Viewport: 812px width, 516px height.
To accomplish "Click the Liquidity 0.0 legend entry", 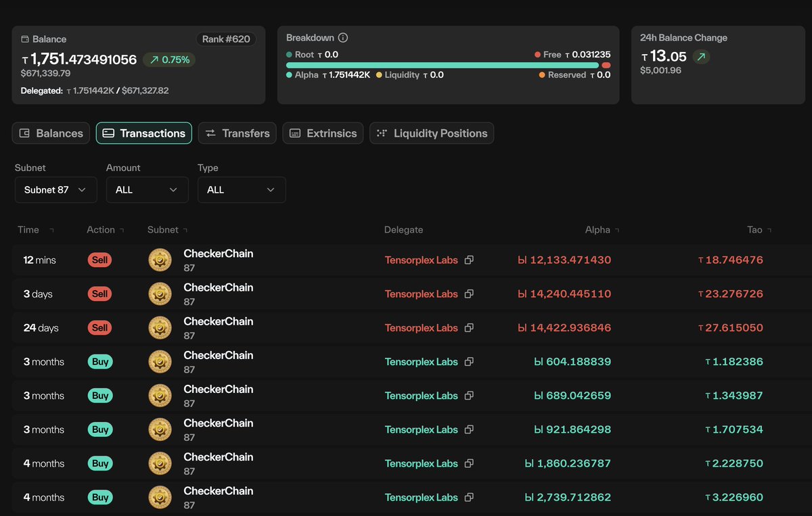I will pyautogui.click(x=410, y=75).
